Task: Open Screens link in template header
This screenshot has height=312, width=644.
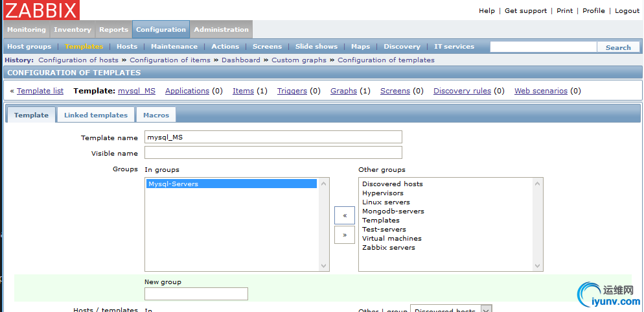Action: tap(395, 91)
